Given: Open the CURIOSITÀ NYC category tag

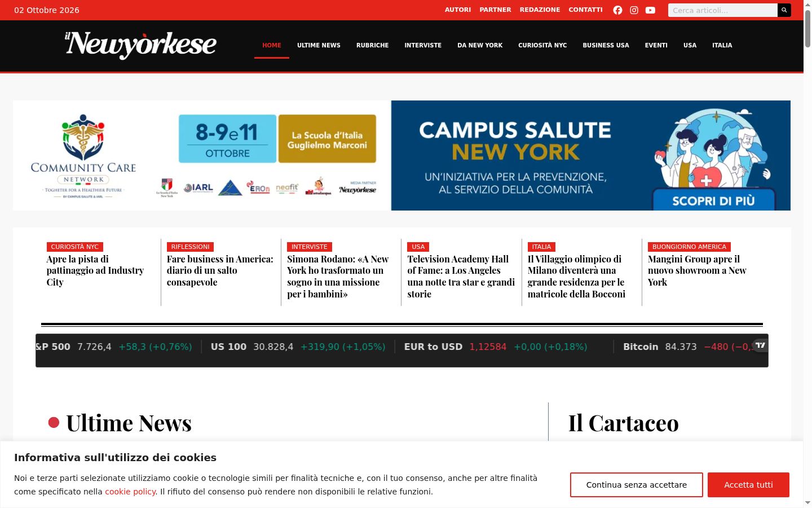Looking at the screenshot, I should tap(75, 247).
